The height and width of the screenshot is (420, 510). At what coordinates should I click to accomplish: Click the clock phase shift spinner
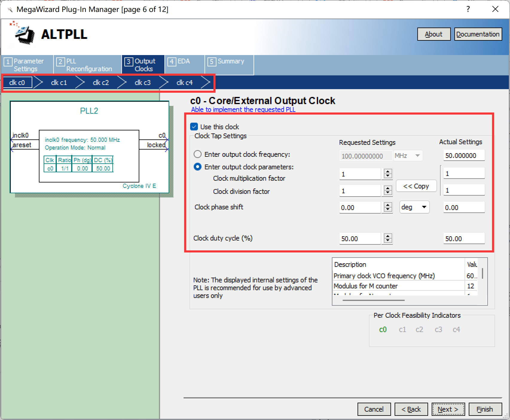click(388, 207)
